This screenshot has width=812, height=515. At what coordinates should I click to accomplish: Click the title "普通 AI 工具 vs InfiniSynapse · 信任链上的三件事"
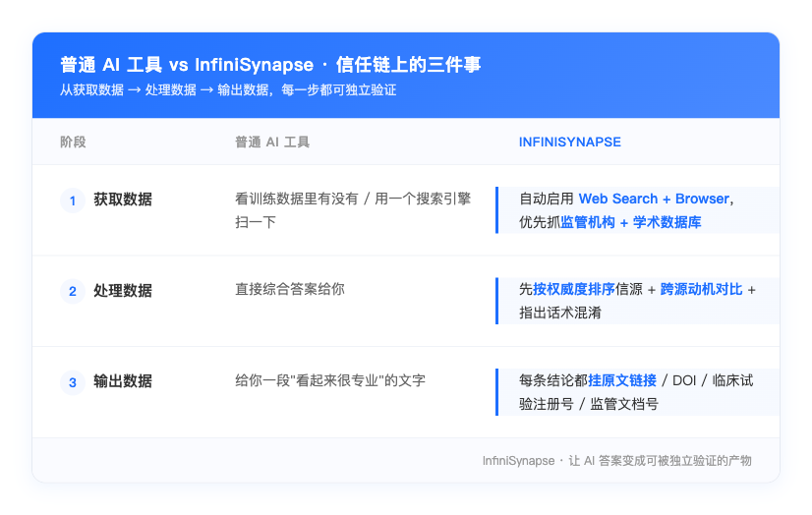coord(270,65)
